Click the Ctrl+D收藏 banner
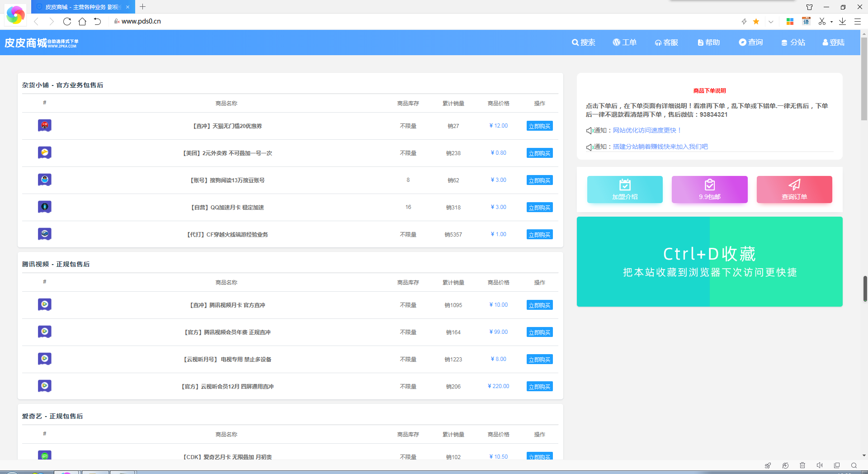 pyautogui.click(x=710, y=261)
